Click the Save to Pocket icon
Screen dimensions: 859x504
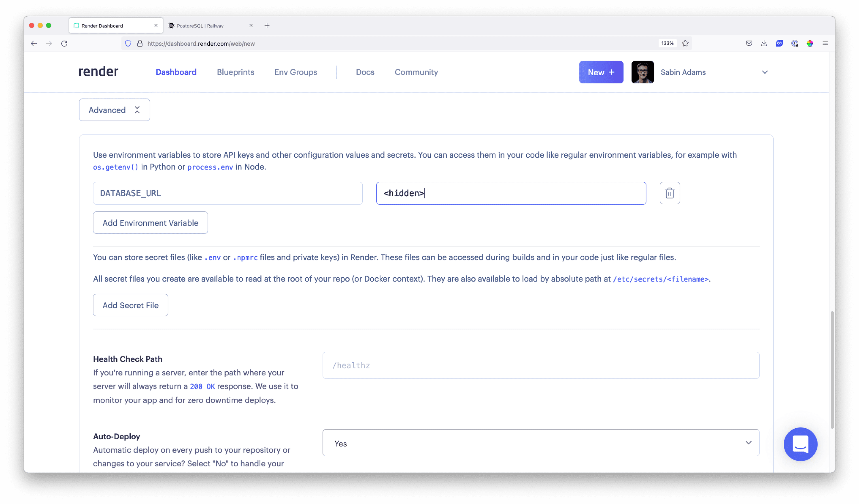pyautogui.click(x=749, y=43)
